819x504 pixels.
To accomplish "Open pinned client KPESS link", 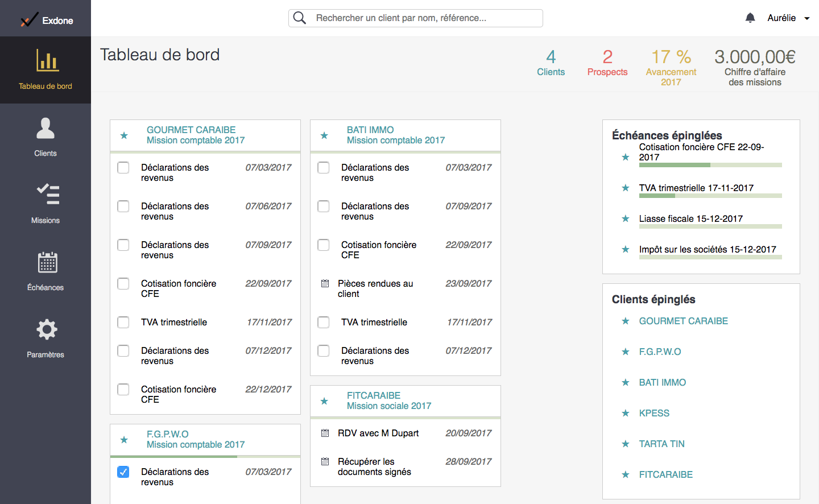I will click(654, 413).
